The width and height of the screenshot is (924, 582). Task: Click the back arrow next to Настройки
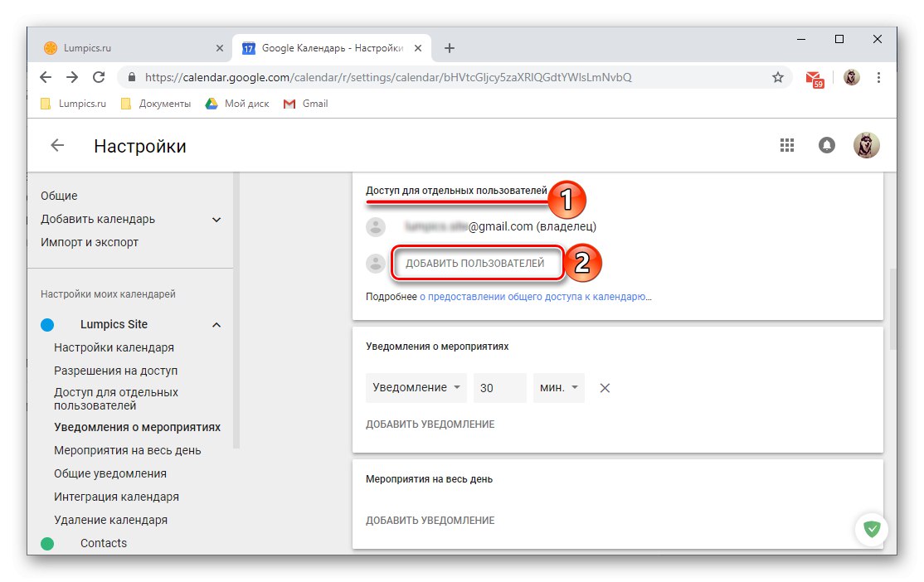pos(56,144)
